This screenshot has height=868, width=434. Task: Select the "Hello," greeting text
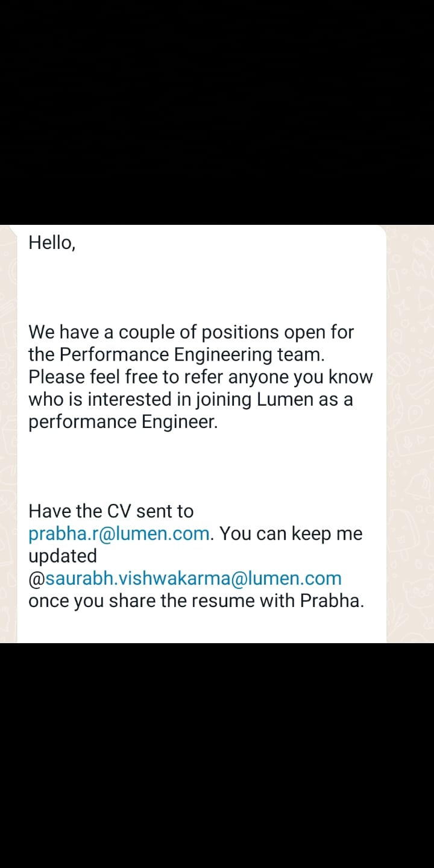[52, 242]
